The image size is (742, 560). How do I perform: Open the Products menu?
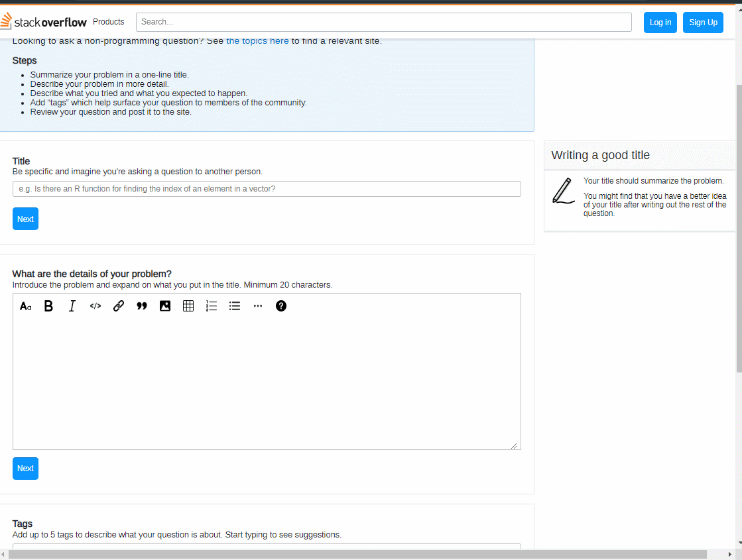[x=108, y=22]
